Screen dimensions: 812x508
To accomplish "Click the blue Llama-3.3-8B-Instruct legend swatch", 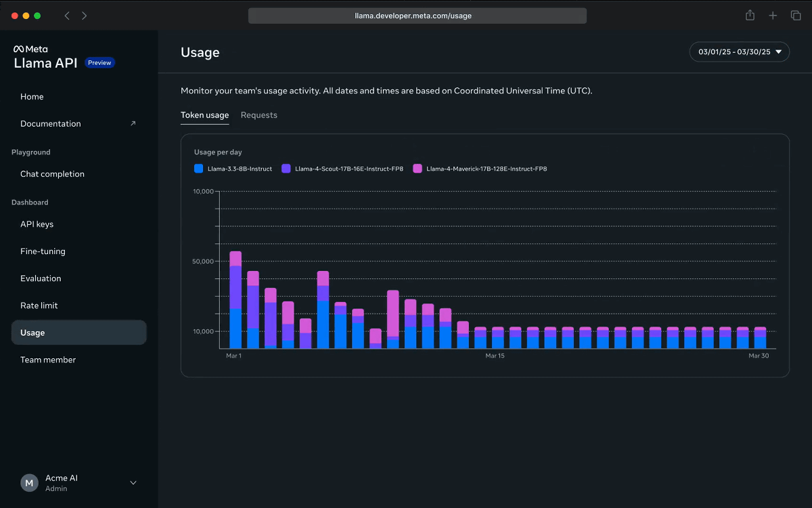I will pos(198,169).
